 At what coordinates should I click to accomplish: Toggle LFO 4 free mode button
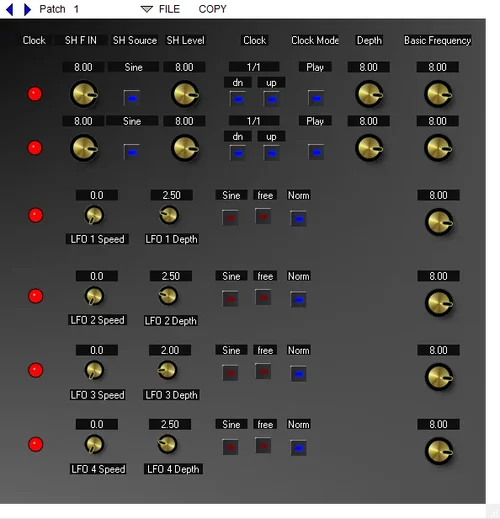(x=263, y=445)
